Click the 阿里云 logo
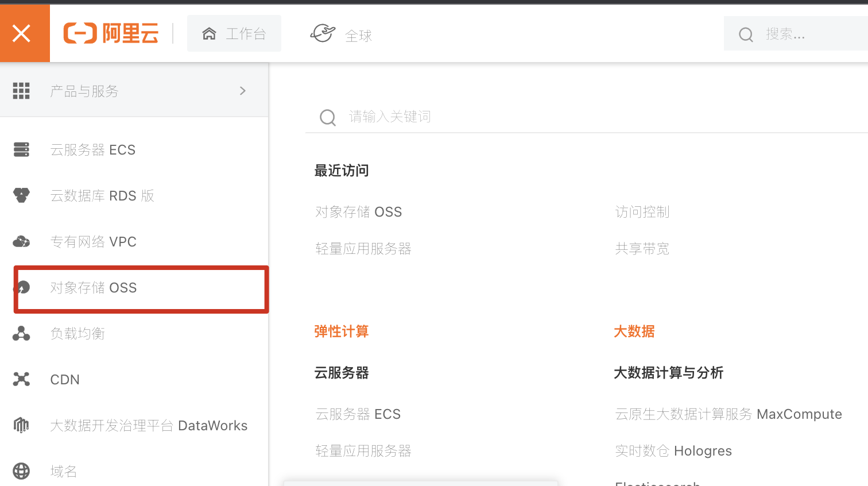 pyautogui.click(x=111, y=34)
